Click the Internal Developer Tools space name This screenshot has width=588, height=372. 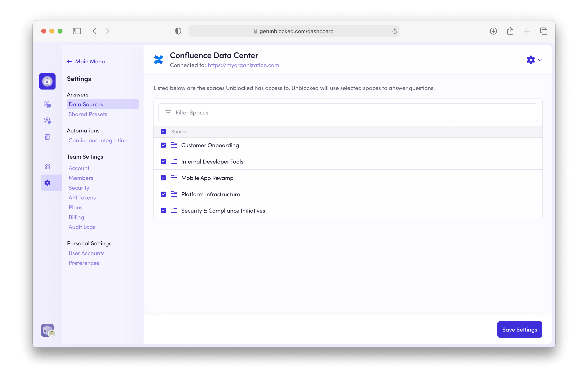coord(212,161)
